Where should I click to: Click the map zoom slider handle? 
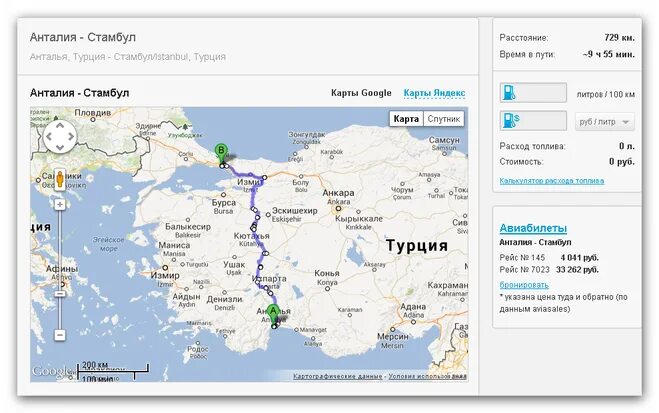60,293
